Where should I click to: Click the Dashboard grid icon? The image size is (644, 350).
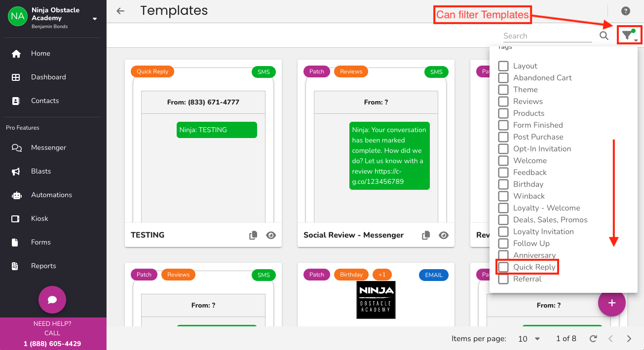[16, 77]
